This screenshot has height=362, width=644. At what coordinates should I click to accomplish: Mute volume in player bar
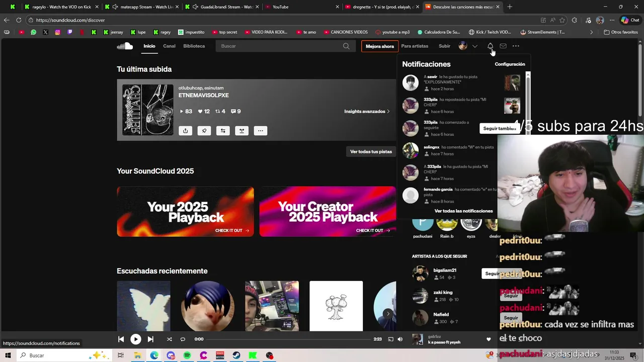[x=400, y=339]
